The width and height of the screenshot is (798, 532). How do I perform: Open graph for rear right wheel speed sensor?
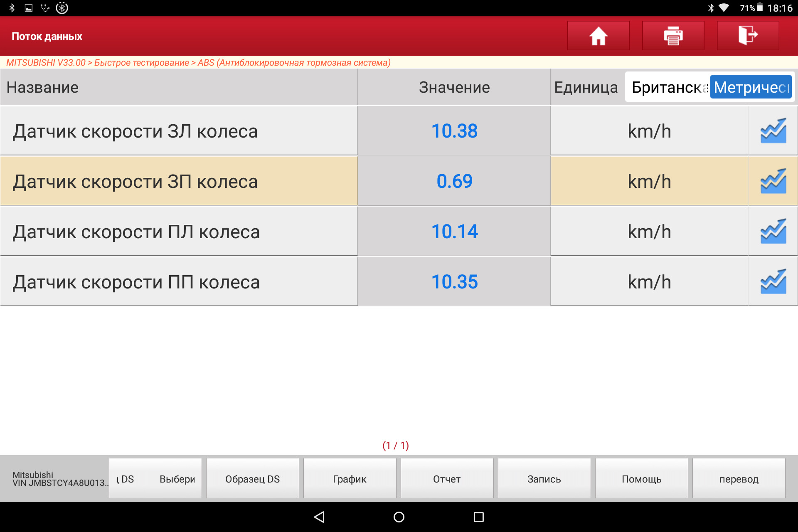773,181
